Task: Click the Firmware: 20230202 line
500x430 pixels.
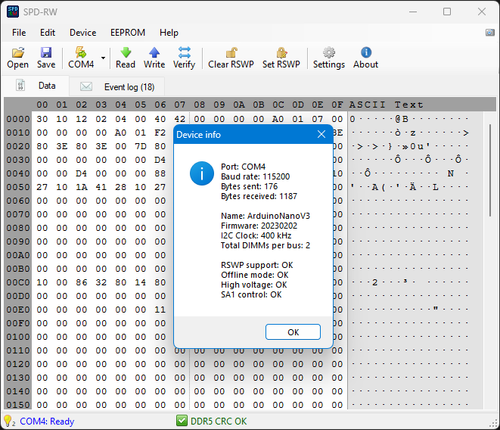Action: 259,226
